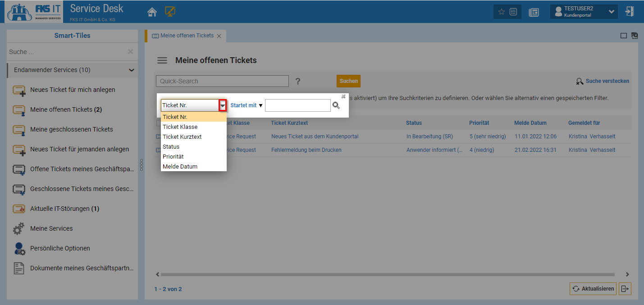Click the Quick-Search help question mark

298,82
